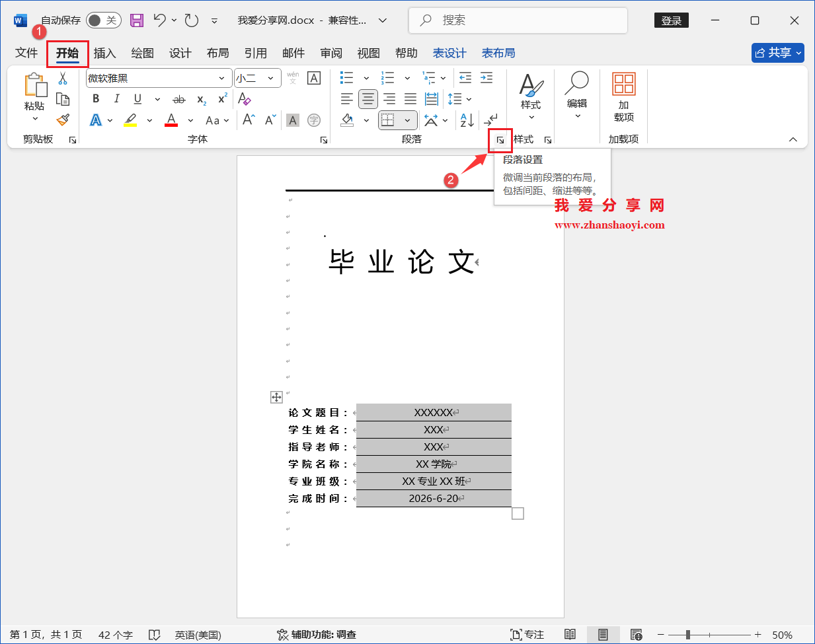Click the Paste clipboard icon
This screenshot has height=644, width=815.
tap(35, 86)
